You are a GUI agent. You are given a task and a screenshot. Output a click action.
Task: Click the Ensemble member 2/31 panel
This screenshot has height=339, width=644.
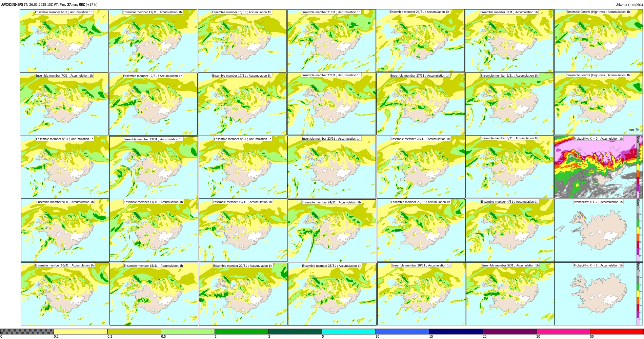pos(510,104)
